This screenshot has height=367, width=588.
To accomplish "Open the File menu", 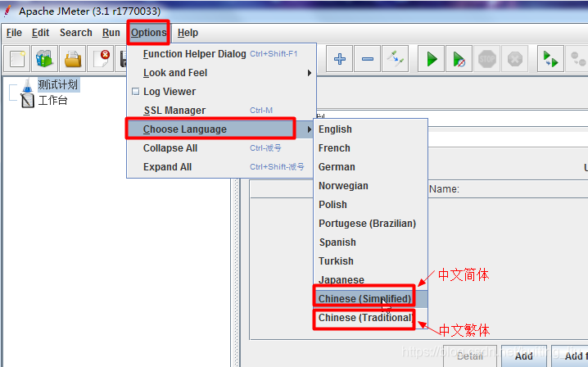I will [14, 33].
